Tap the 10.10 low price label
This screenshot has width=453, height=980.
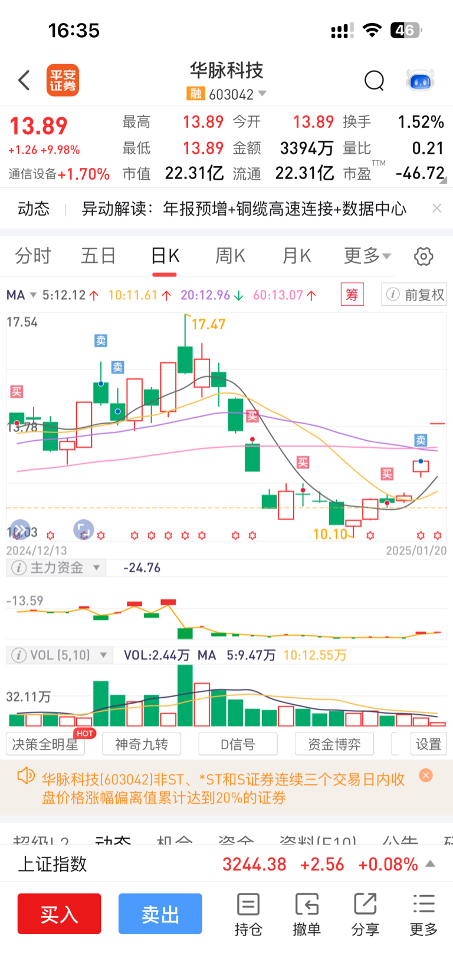tap(330, 534)
